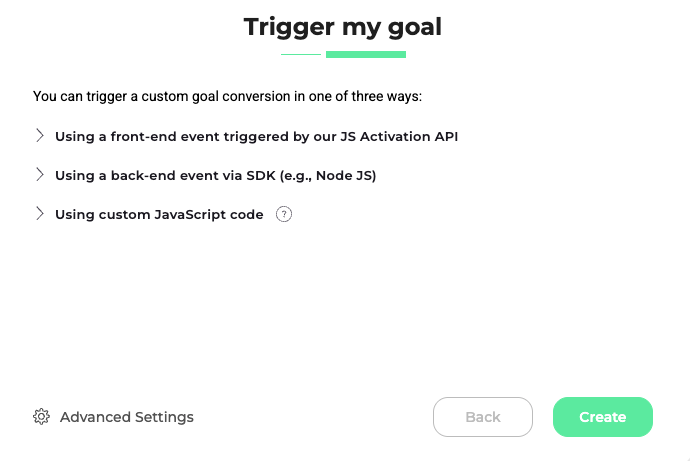Click the word "Settings" beside the gear
690x461 pixels.
pos(161,417)
